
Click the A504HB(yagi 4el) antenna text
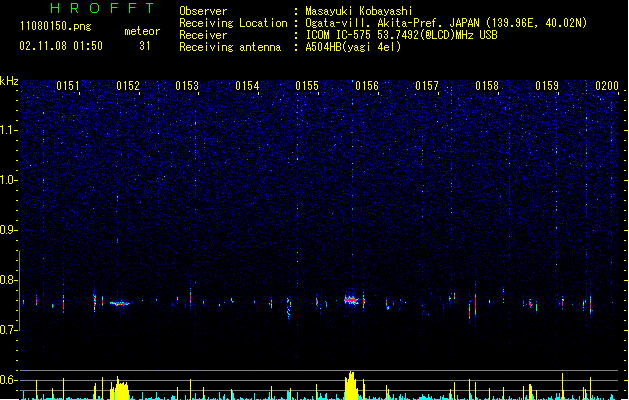pyautogui.click(x=353, y=47)
